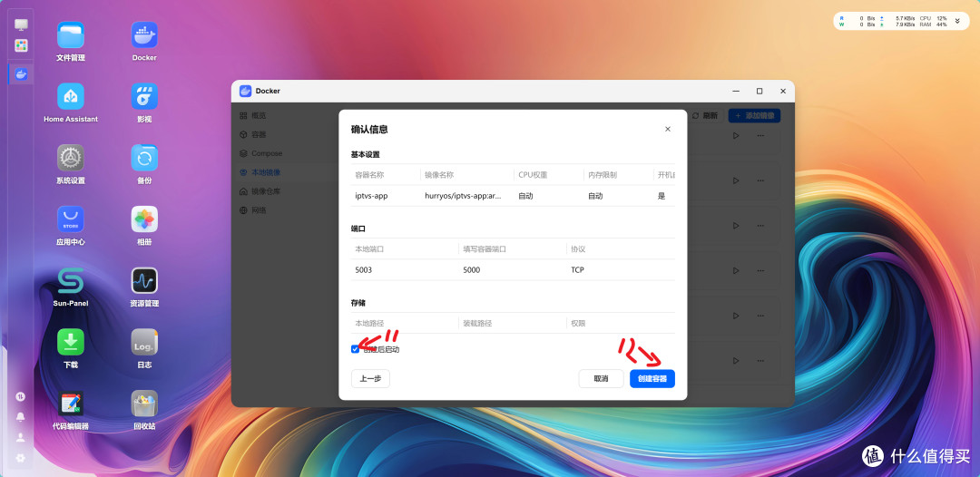Click container name value iptvs-app
The image size is (980, 477).
pos(371,196)
